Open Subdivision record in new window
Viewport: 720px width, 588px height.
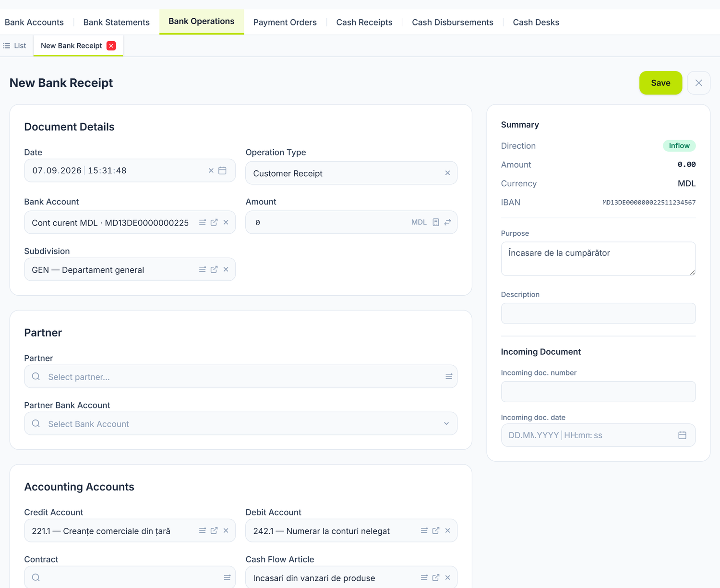[x=214, y=269]
